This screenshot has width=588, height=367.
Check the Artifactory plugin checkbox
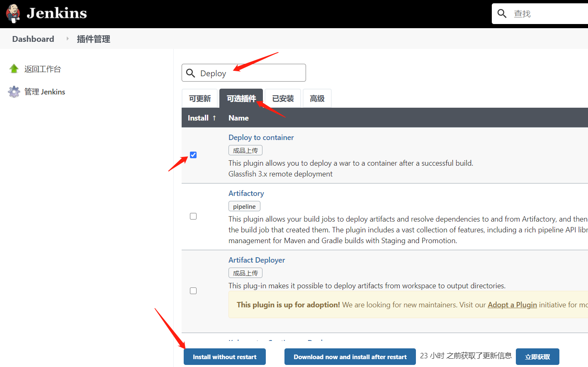193,216
